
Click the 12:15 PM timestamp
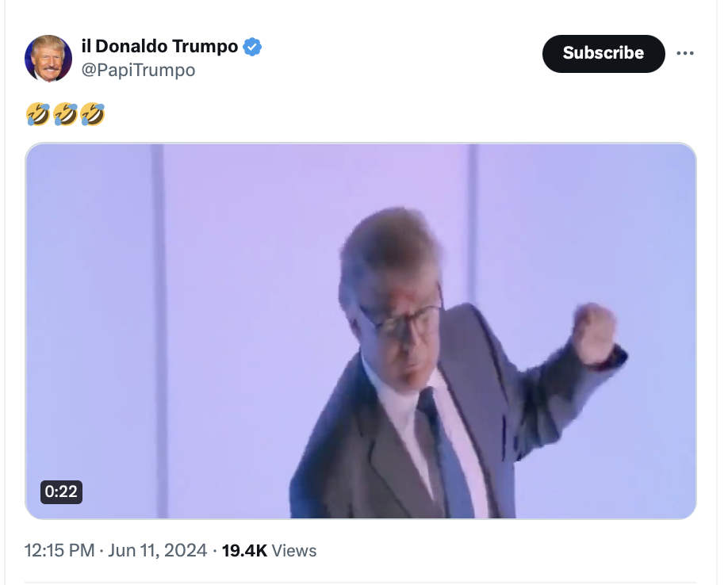[x=60, y=550]
